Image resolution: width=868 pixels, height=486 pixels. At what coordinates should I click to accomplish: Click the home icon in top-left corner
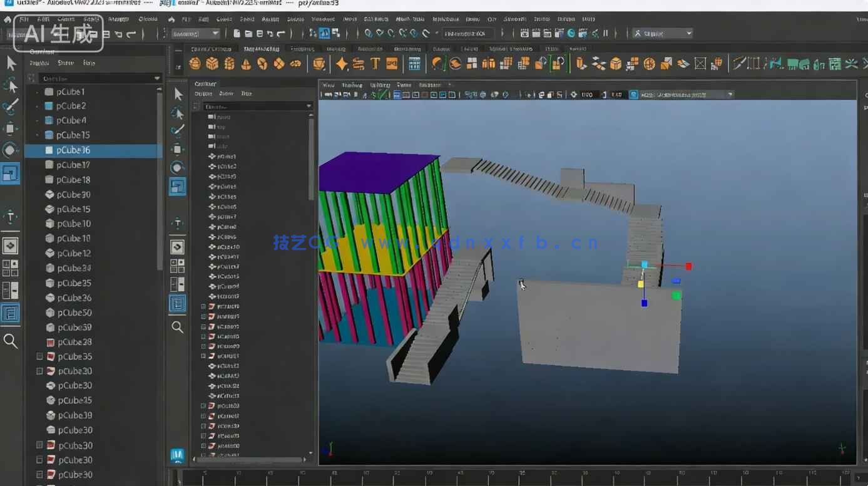pos(8,20)
